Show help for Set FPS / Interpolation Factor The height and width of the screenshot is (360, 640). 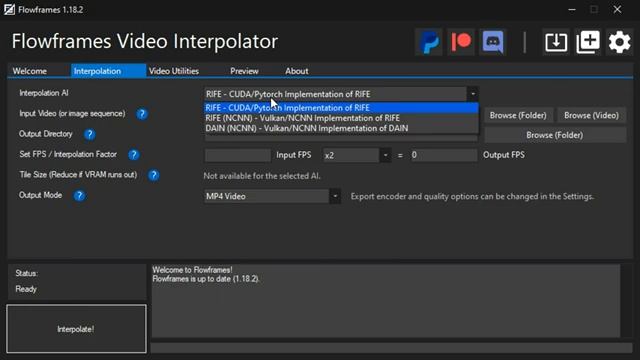pos(133,155)
